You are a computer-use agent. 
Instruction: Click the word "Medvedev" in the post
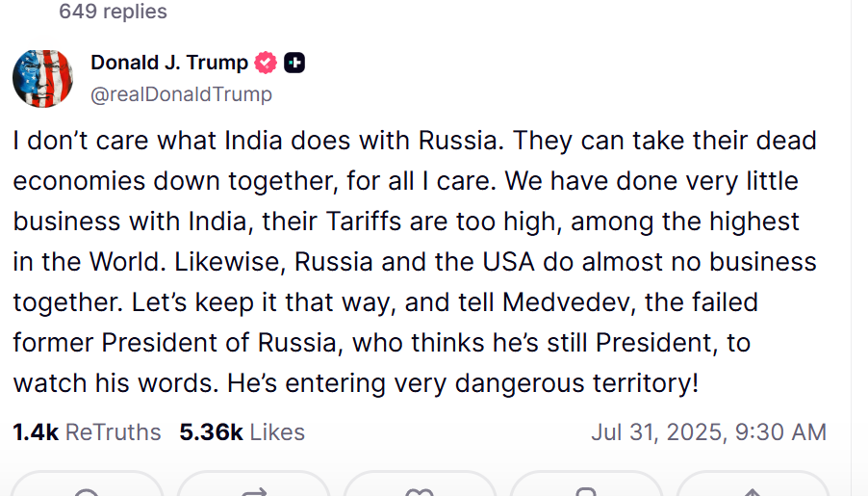(x=569, y=302)
